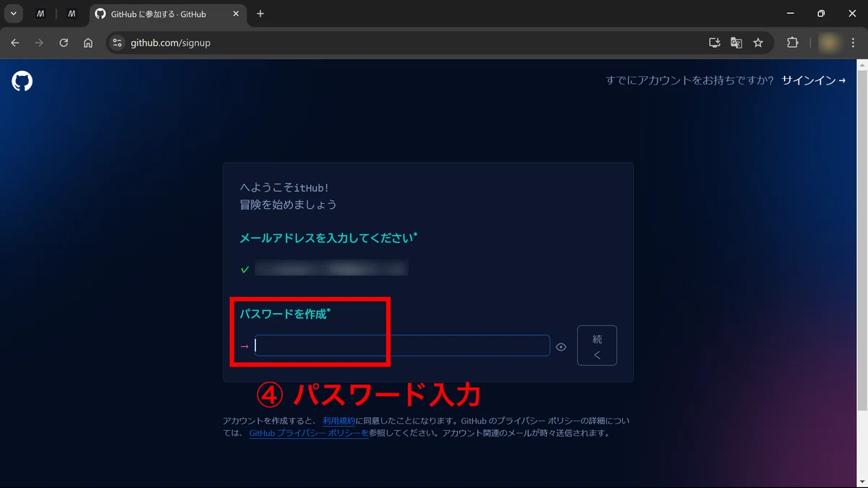Screen dimensions: 868x488
Task: Open the Chrome three-dot menu
Action: coord(854,43)
